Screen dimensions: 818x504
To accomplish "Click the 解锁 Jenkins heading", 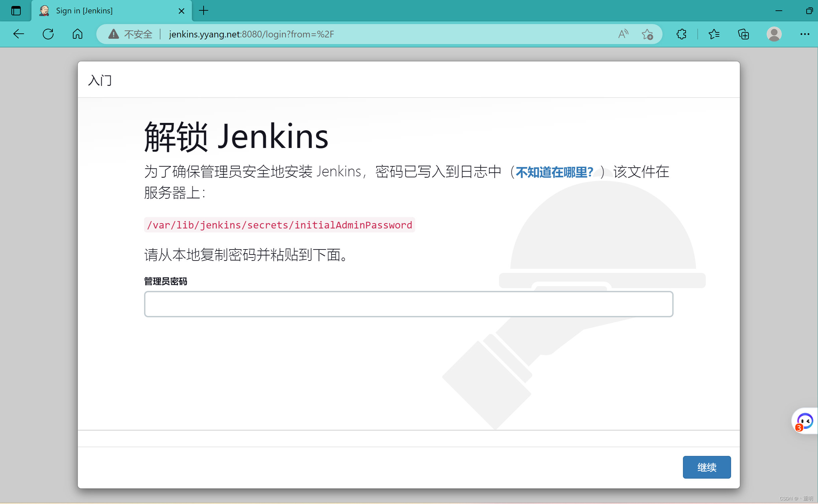I will coord(236,136).
